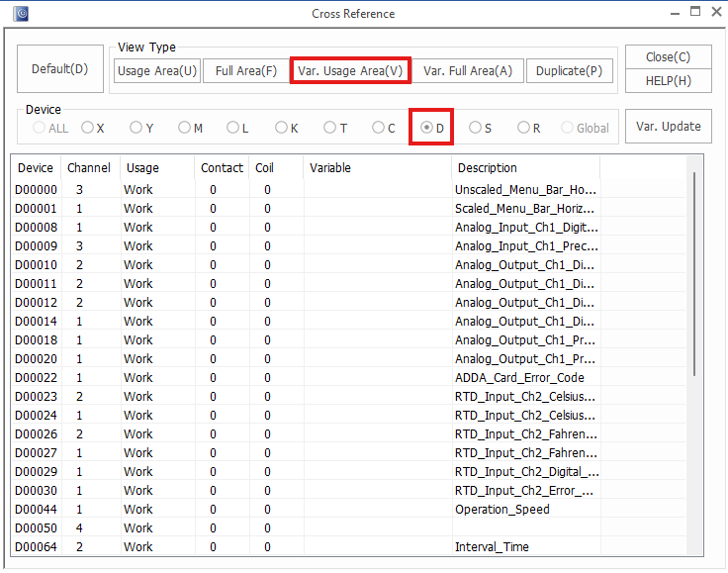Open Var. Full Area(A) view

point(468,71)
